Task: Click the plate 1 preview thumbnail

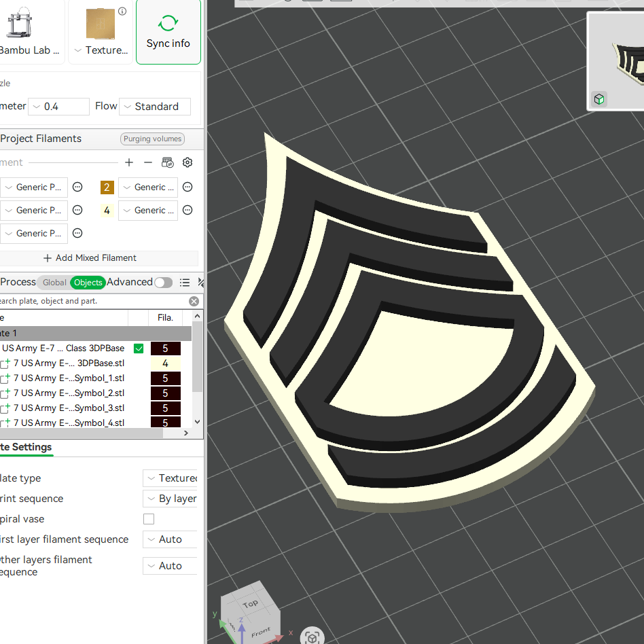Action: pos(616,62)
